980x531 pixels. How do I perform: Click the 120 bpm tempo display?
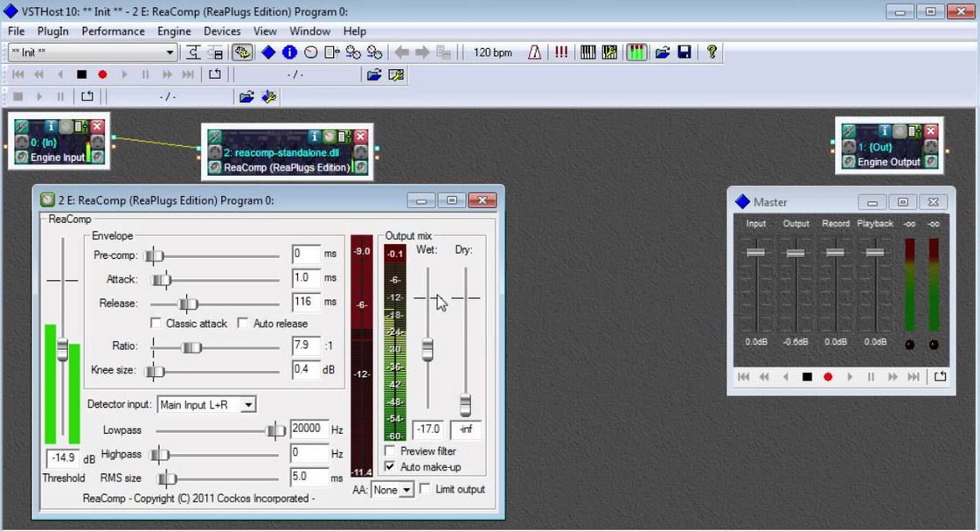coord(492,52)
